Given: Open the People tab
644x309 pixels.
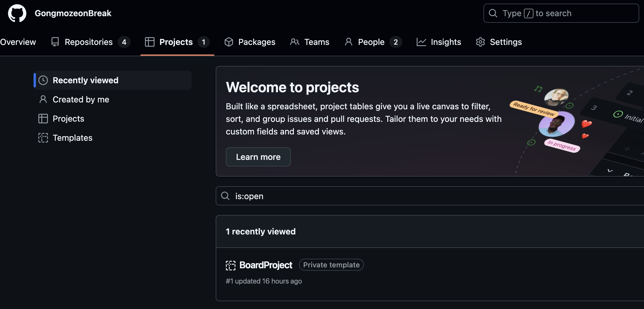Looking at the screenshot, I should pos(373,42).
